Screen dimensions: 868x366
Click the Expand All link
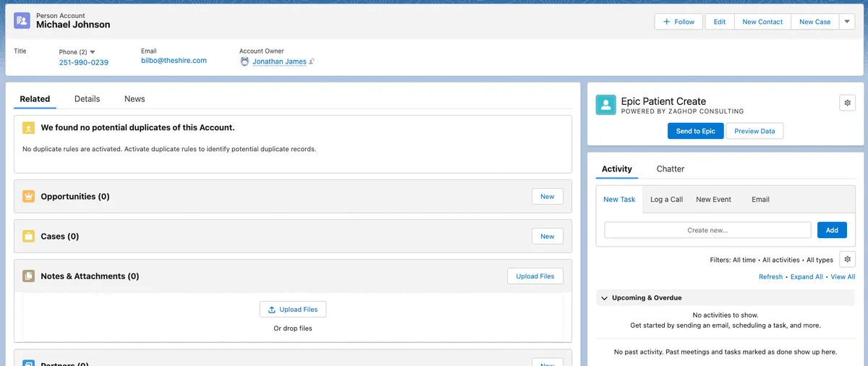pos(807,276)
